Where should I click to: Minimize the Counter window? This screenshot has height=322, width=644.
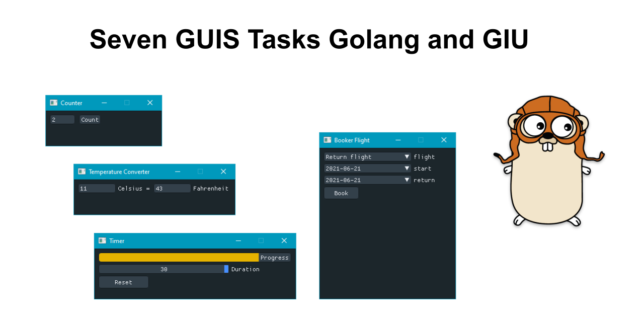(104, 102)
